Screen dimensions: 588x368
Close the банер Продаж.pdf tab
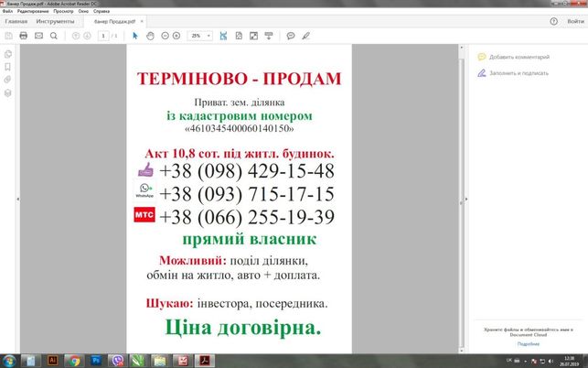tap(142, 21)
